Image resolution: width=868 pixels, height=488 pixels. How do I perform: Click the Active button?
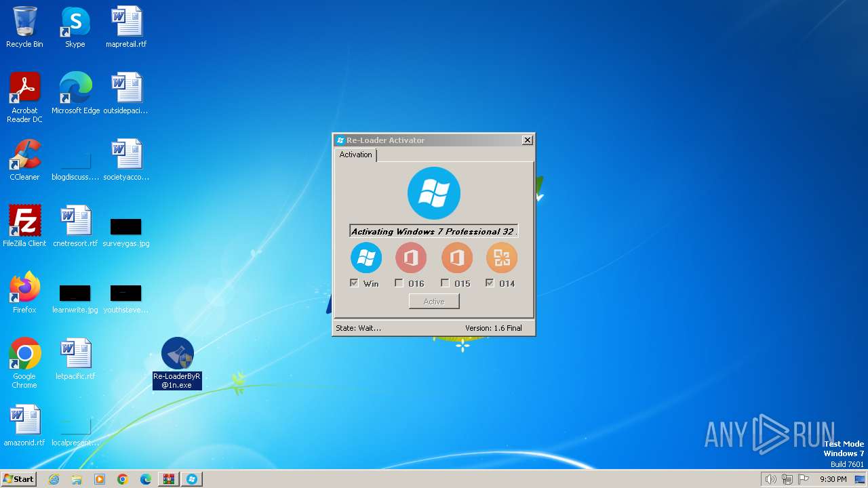click(x=434, y=302)
